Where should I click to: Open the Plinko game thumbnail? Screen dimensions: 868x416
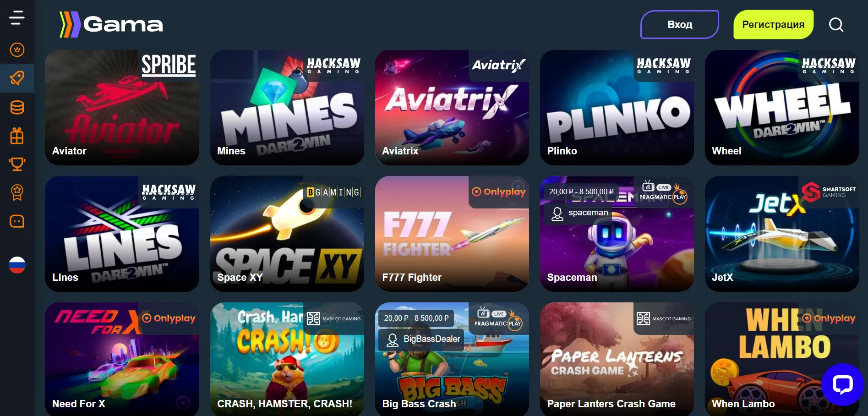[x=617, y=108]
